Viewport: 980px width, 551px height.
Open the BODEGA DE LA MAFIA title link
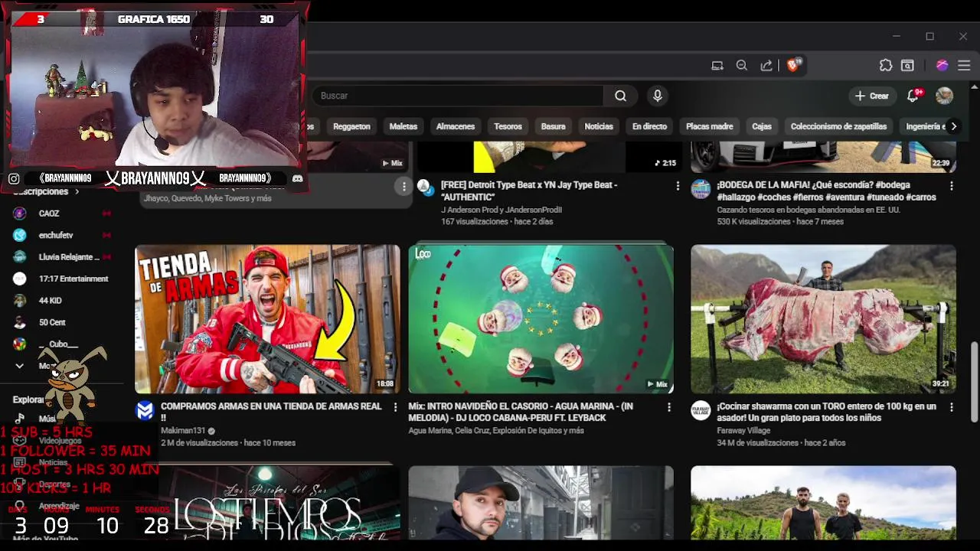[827, 191]
